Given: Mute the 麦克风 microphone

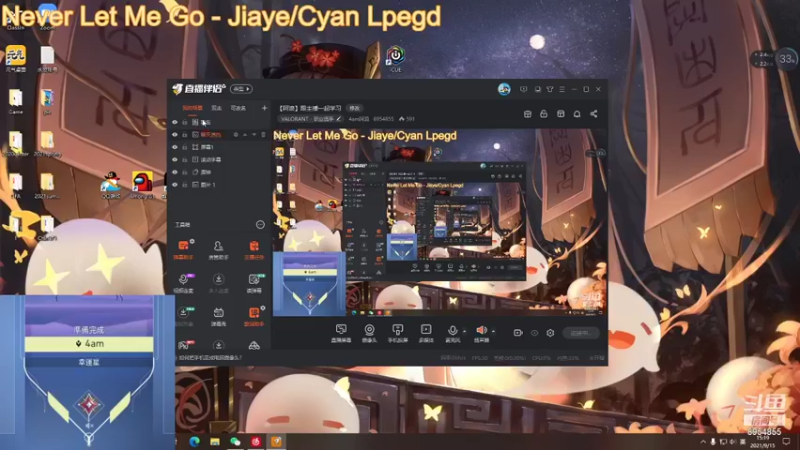Looking at the screenshot, I should [452, 333].
